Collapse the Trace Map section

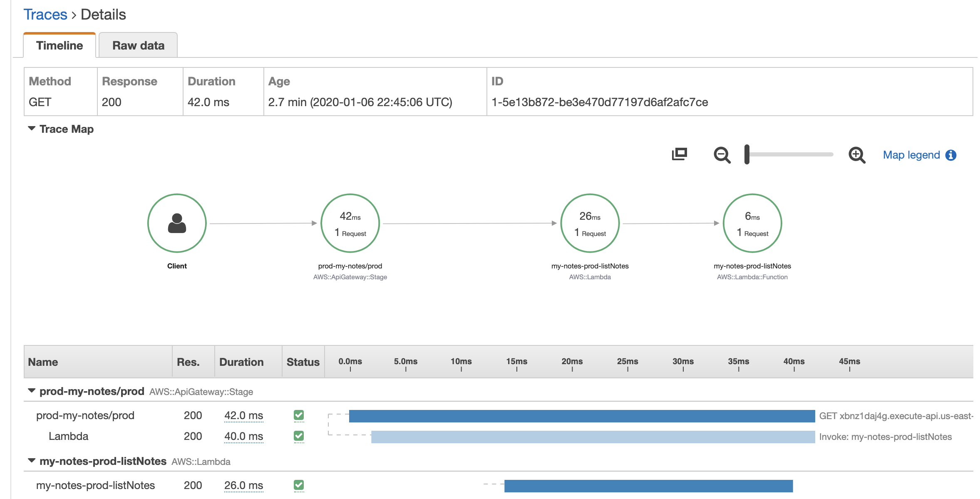(x=32, y=129)
